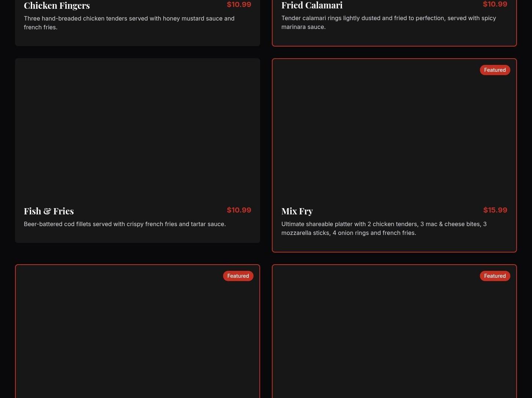Select the $10.99 price for Chicken Fingers
This screenshot has width=532, height=398.
pos(239,5)
